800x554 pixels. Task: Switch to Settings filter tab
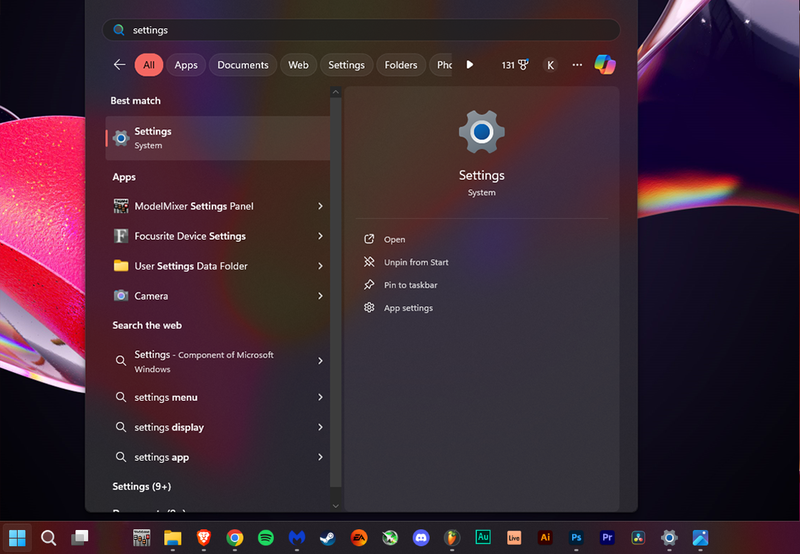pos(346,65)
